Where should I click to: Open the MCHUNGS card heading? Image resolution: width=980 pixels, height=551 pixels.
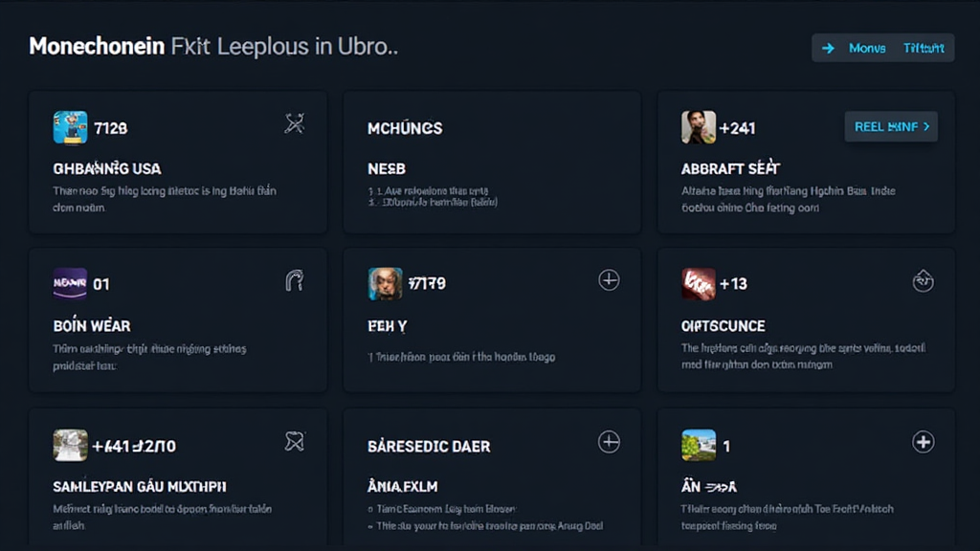point(405,128)
